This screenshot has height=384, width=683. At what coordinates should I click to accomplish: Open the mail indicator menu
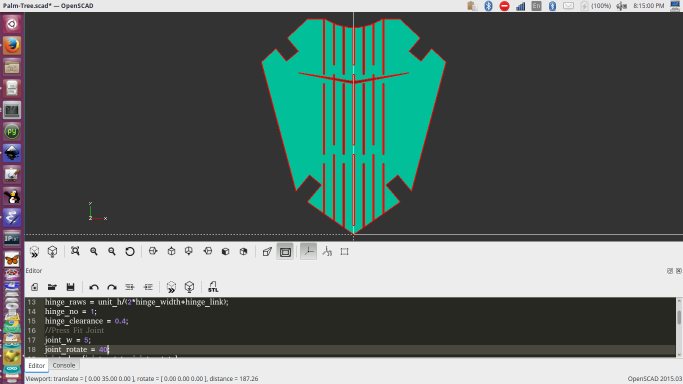pos(568,6)
